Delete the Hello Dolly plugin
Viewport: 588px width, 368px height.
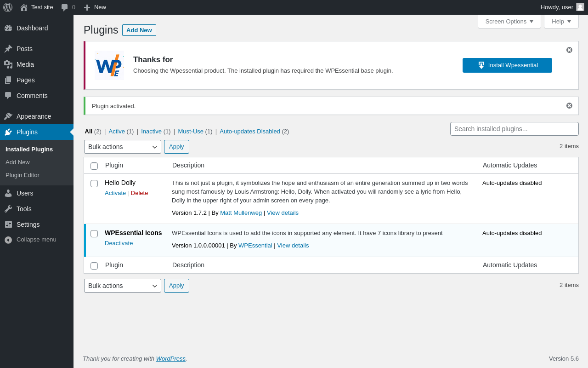tap(140, 193)
